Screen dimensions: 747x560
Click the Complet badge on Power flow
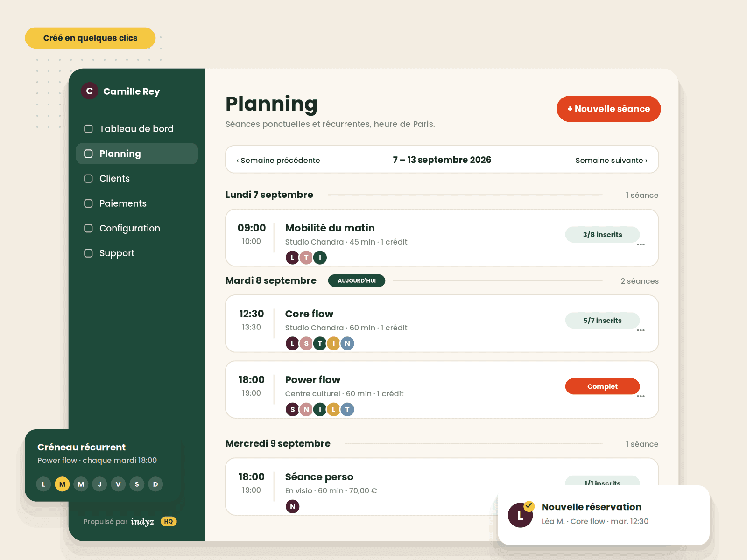coord(602,386)
